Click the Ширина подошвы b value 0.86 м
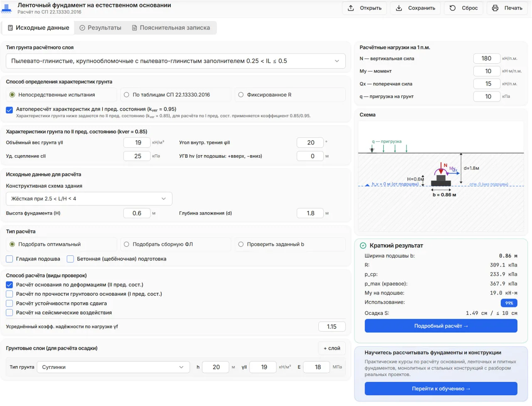532x406 pixels. tap(508, 256)
